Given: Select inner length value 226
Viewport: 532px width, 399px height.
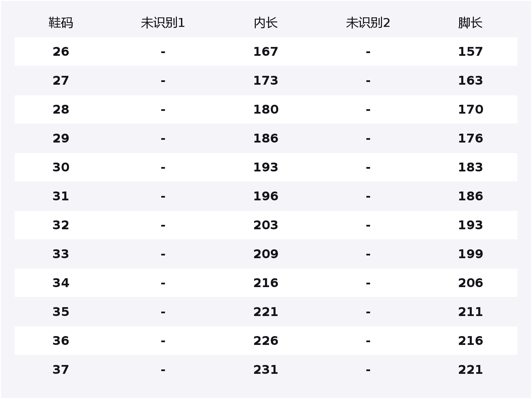Looking at the screenshot, I should tap(266, 341).
